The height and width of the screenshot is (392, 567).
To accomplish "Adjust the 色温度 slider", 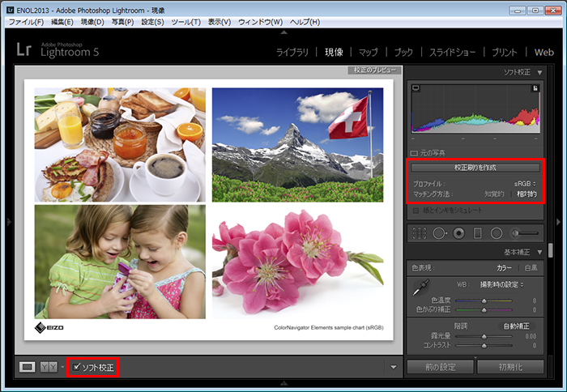I will pyautogui.click(x=484, y=300).
